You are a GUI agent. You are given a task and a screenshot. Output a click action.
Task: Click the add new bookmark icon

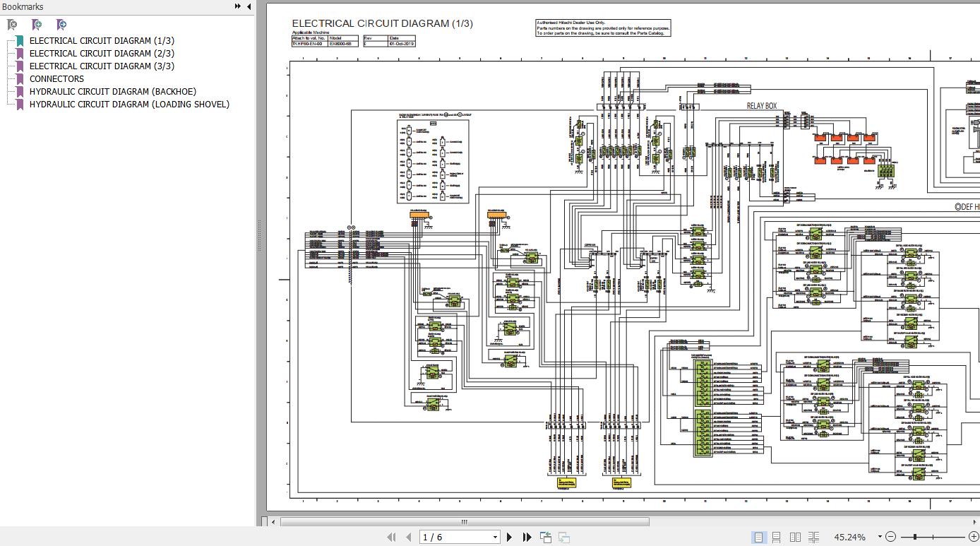pyautogui.click(x=37, y=25)
